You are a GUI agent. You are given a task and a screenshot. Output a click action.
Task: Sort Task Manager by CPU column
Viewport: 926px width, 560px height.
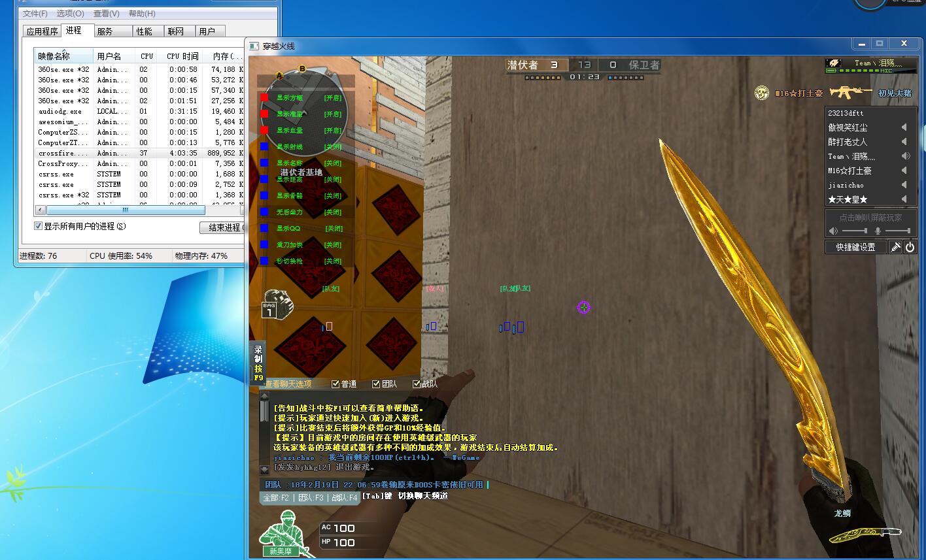coord(147,56)
